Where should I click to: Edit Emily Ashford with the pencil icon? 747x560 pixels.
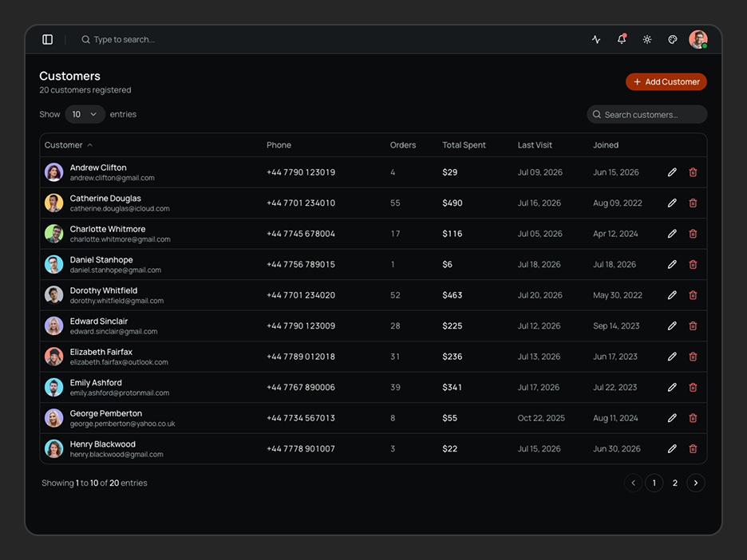point(672,387)
